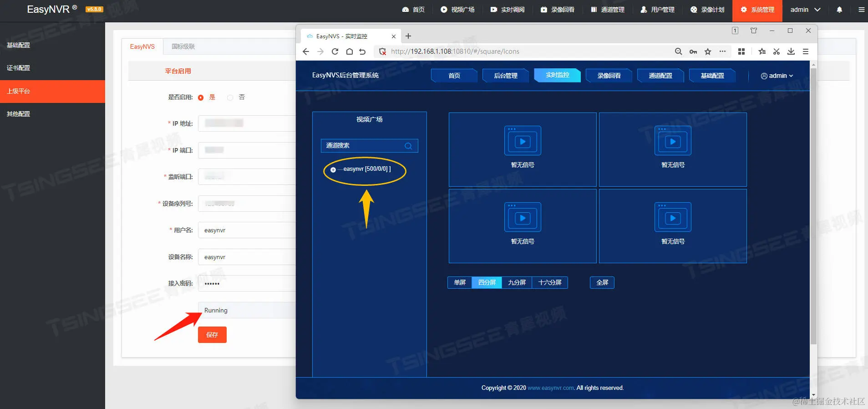Play the bottom-right video pane
The image size is (868, 409).
(673, 218)
